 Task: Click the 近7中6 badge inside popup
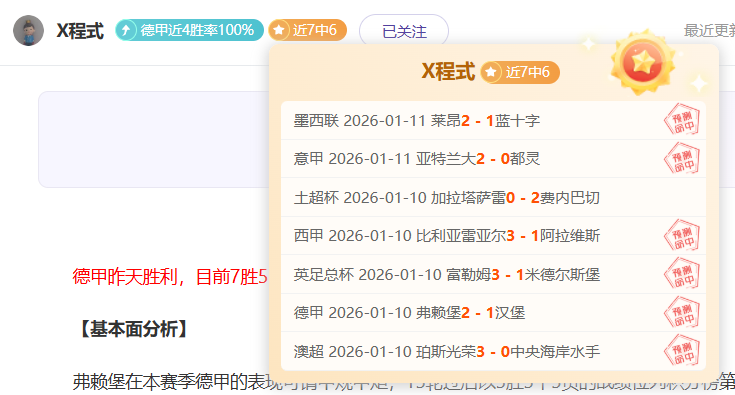coord(520,72)
